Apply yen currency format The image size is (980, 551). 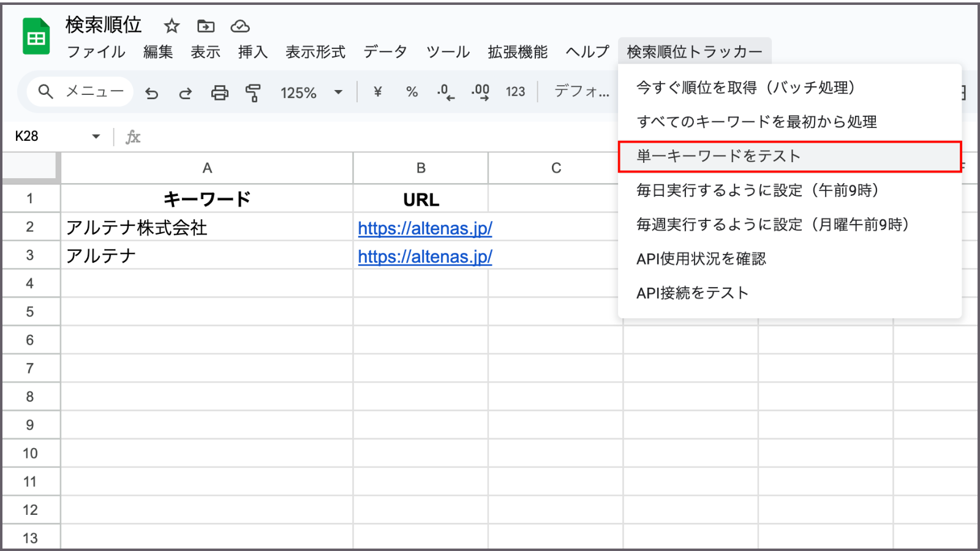pos(378,92)
